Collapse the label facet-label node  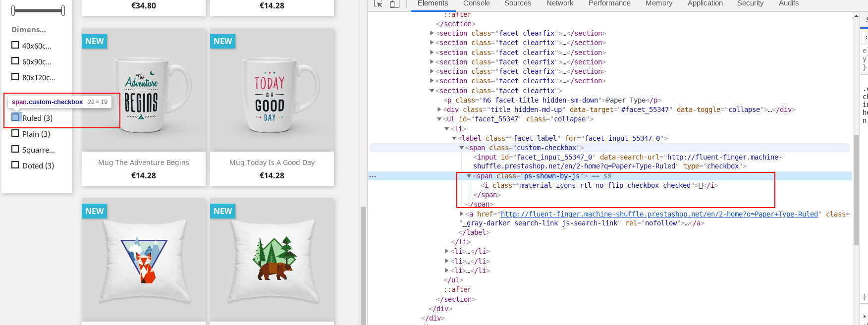tap(454, 138)
